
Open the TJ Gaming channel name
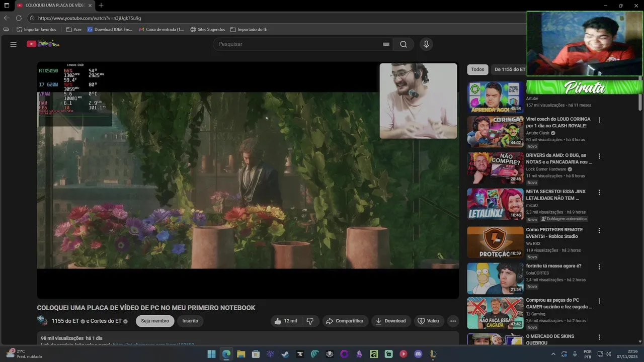(x=535, y=314)
